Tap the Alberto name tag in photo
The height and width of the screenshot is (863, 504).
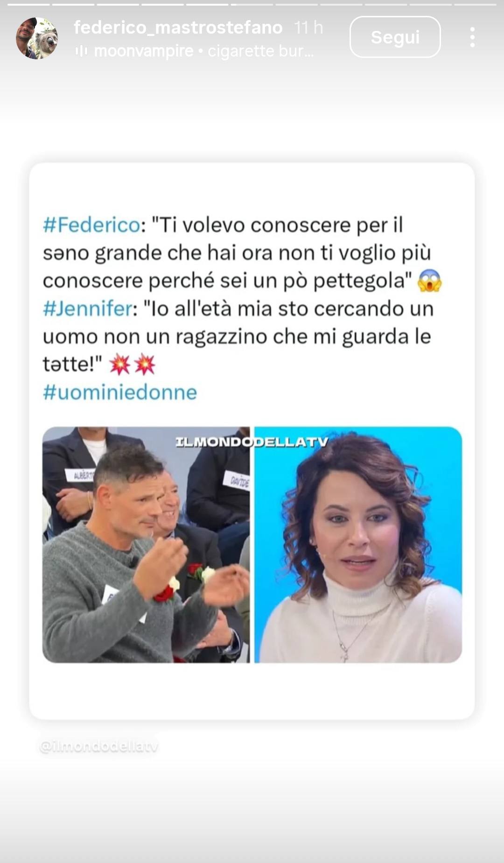[x=80, y=475]
